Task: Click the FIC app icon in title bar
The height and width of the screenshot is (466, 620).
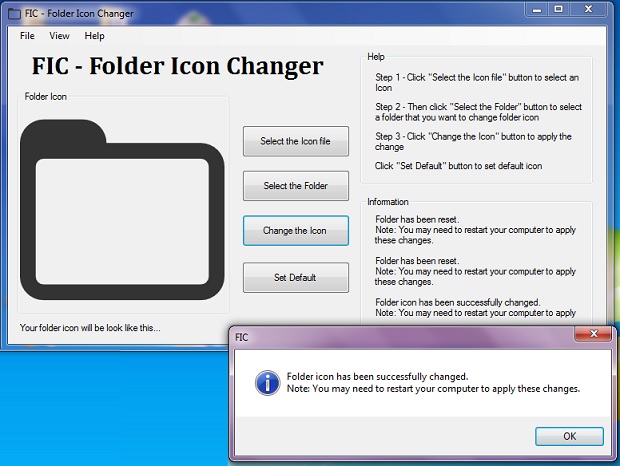Action: click(x=15, y=14)
